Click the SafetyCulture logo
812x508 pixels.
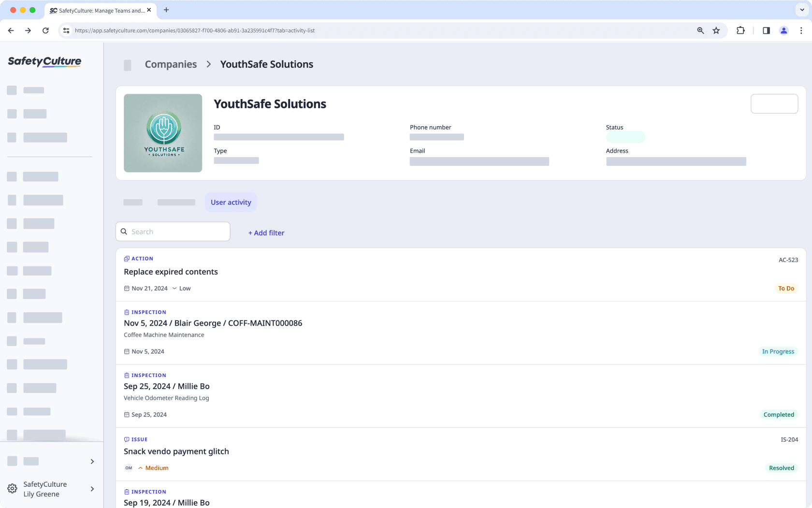[x=44, y=61]
